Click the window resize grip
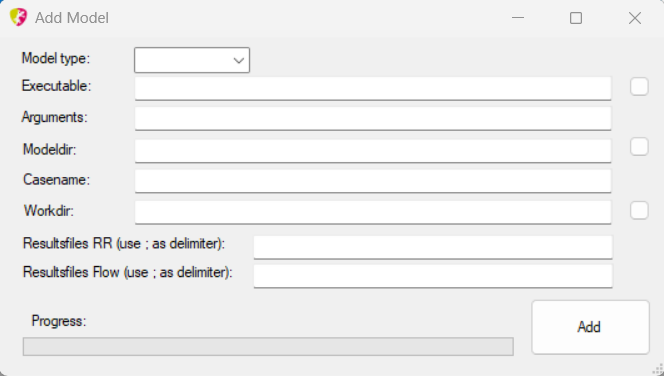664x376 pixels. click(x=659, y=370)
